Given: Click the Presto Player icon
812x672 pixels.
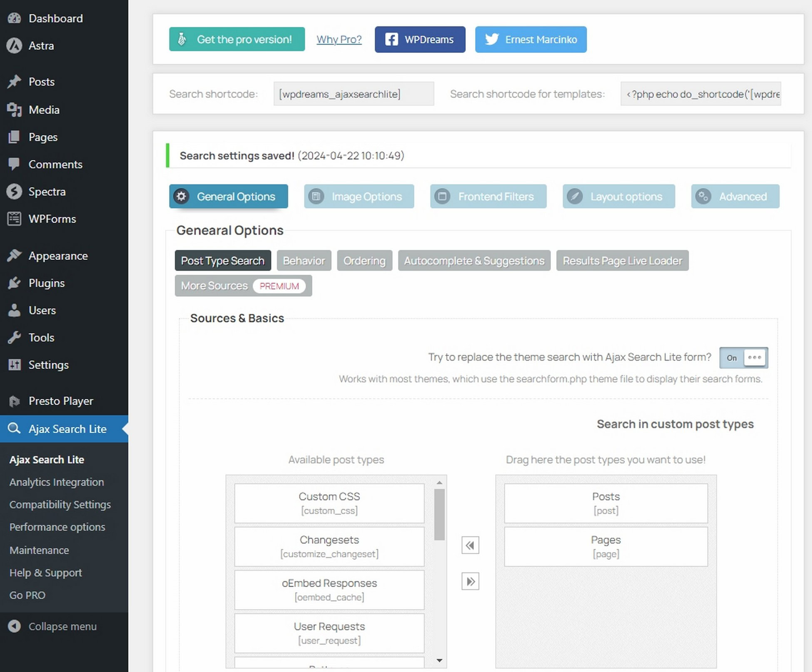Looking at the screenshot, I should (x=14, y=401).
